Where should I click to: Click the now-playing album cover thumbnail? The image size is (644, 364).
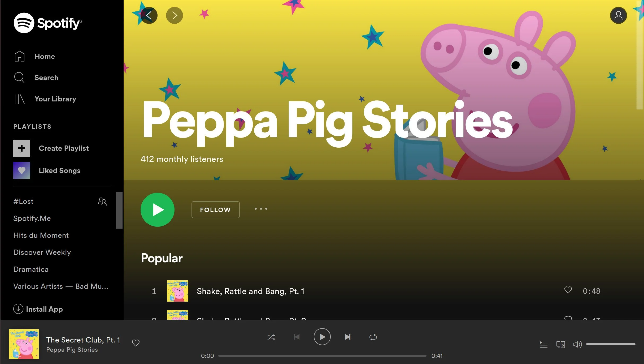tap(24, 344)
